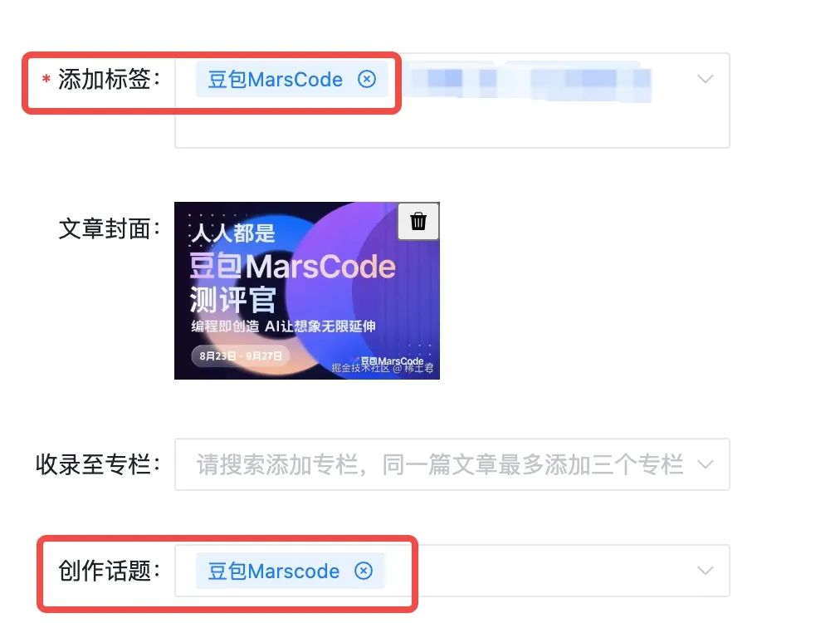840x623 pixels.
Task: Open the 收录至专栏 dropdown chevron
Action: [706, 464]
